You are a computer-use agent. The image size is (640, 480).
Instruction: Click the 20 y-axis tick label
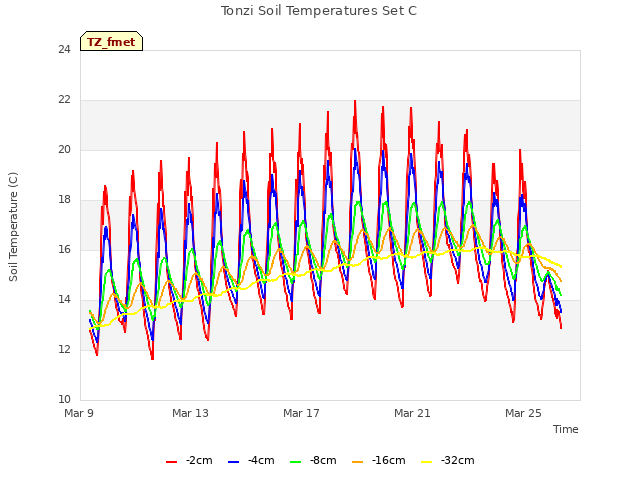click(64, 149)
